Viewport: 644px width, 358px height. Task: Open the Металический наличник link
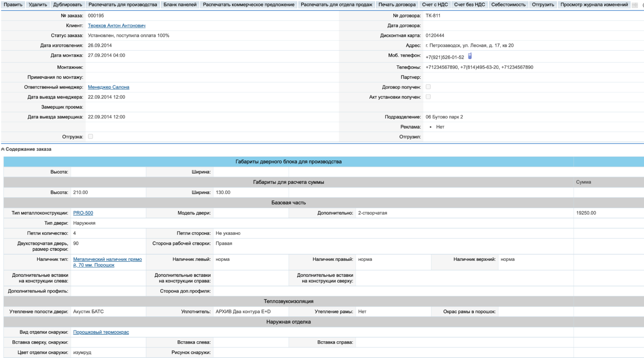click(107, 259)
